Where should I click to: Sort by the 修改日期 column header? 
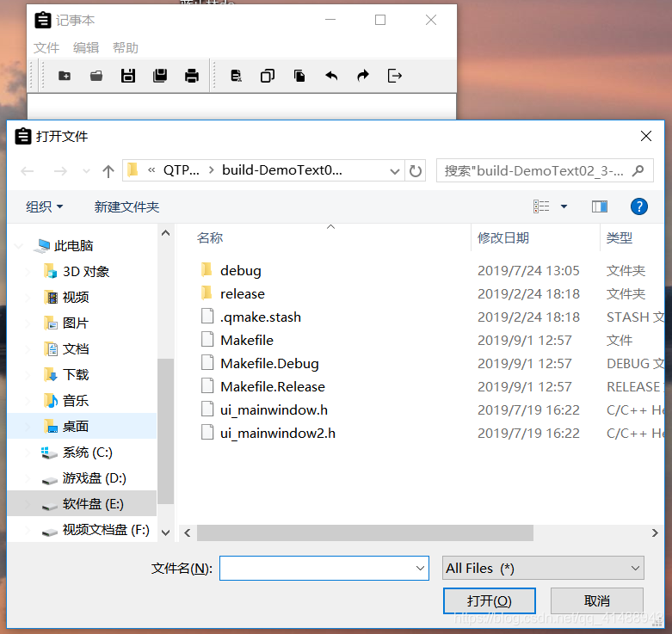coord(503,237)
